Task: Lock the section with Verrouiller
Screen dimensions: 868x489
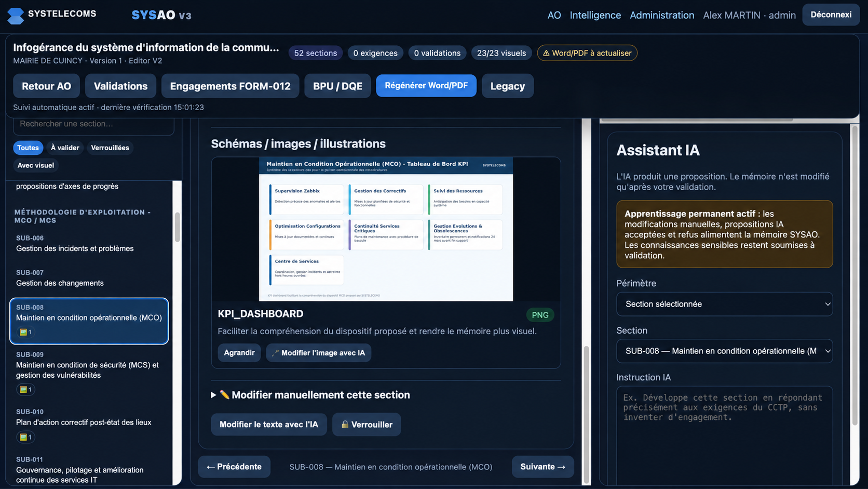Action: (367, 425)
